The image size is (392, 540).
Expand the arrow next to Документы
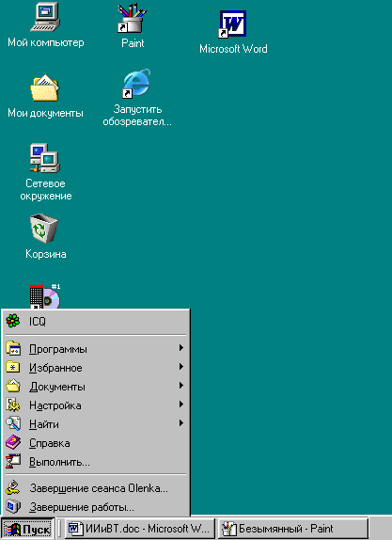[181, 386]
